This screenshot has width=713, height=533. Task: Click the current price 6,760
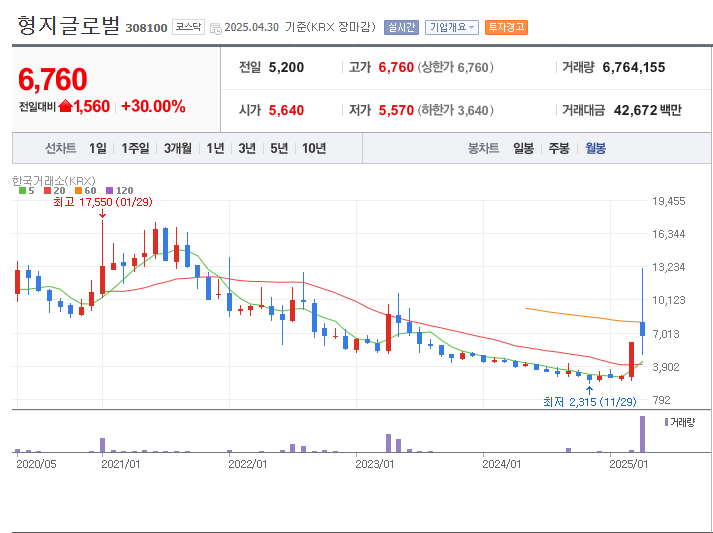[x=53, y=80]
